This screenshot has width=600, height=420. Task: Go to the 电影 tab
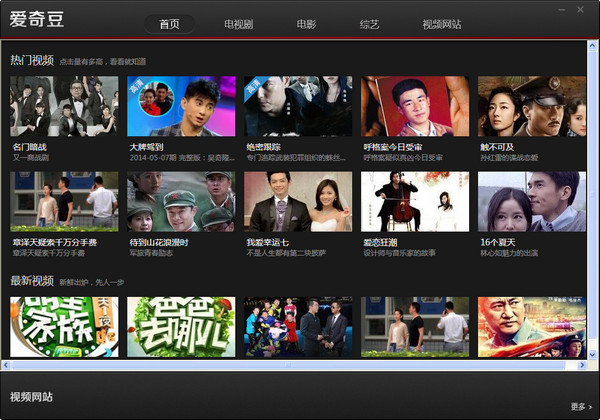coord(308,23)
